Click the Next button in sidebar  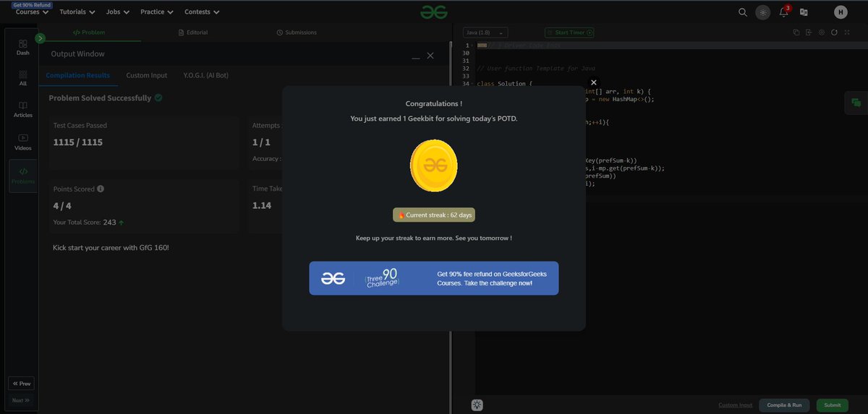coord(22,400)
